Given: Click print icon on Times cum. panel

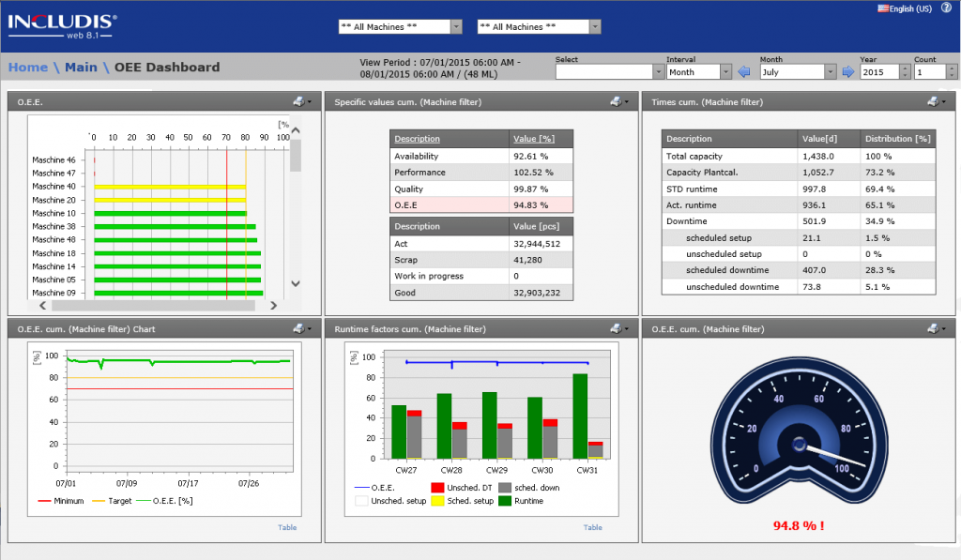Looking at the screenshot, I should coord(932,101).
